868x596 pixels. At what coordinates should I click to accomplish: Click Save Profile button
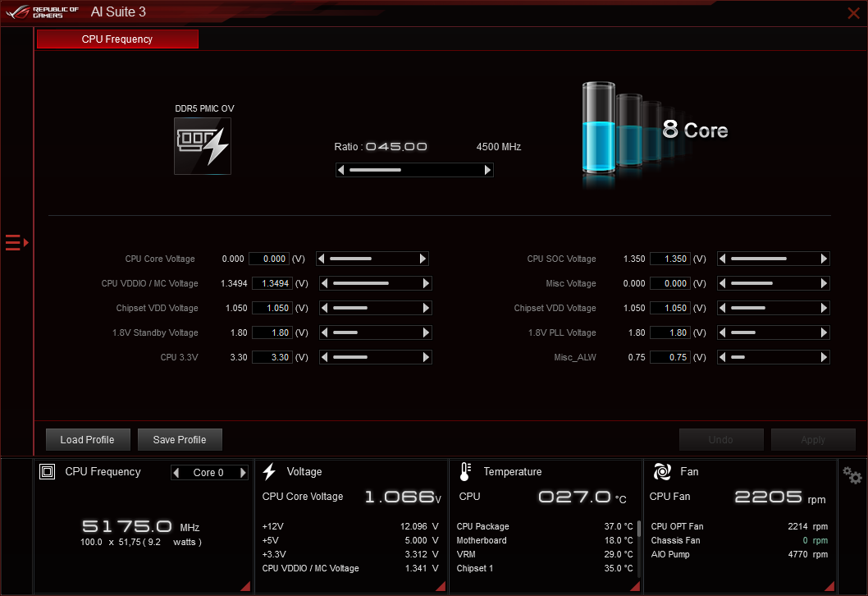coord(180,440)
